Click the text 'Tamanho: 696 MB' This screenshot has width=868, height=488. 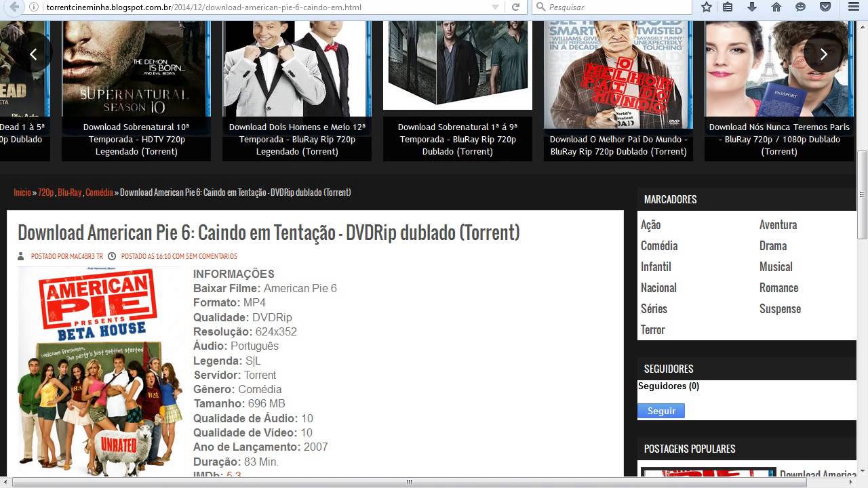[x=239, y=404]
